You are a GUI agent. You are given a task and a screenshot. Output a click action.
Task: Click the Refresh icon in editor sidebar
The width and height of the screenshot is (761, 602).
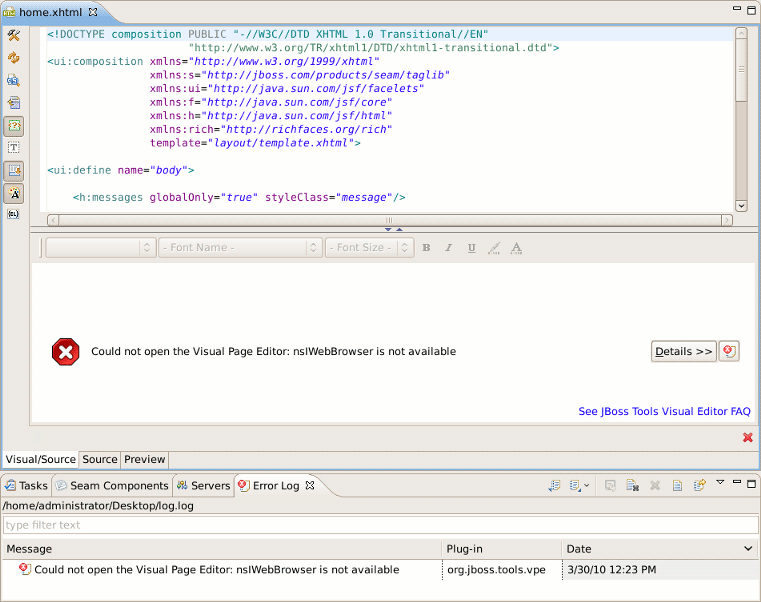[x=14, y=58]
